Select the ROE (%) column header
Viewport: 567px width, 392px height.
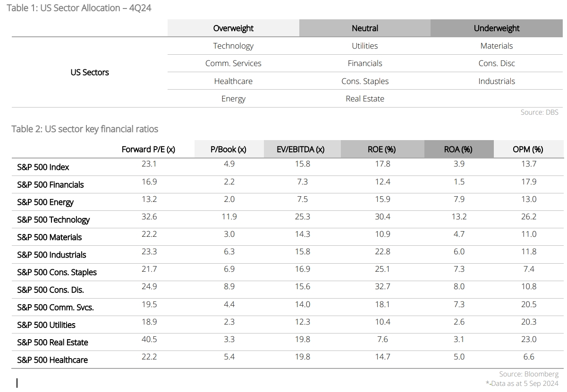(x=381, y=150)
